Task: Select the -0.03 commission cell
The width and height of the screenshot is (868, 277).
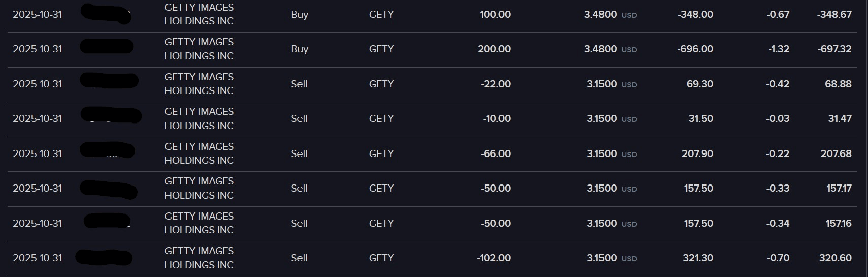Action: tap(778, 118)
